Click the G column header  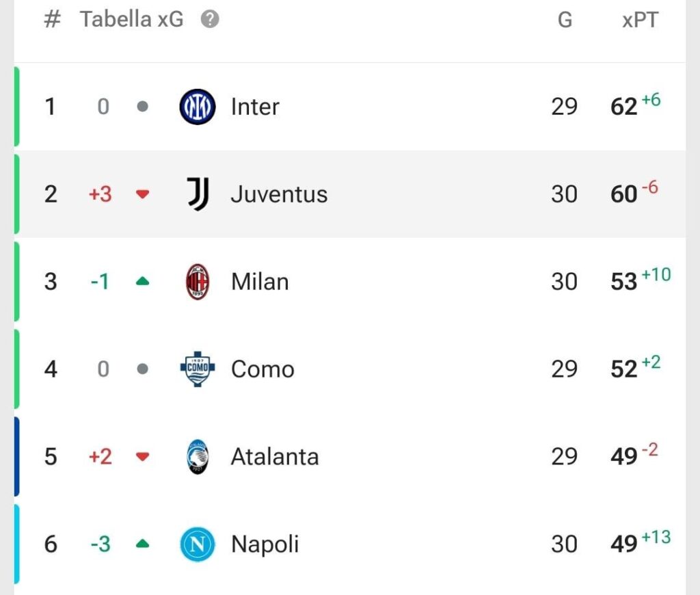click(565, 19)
